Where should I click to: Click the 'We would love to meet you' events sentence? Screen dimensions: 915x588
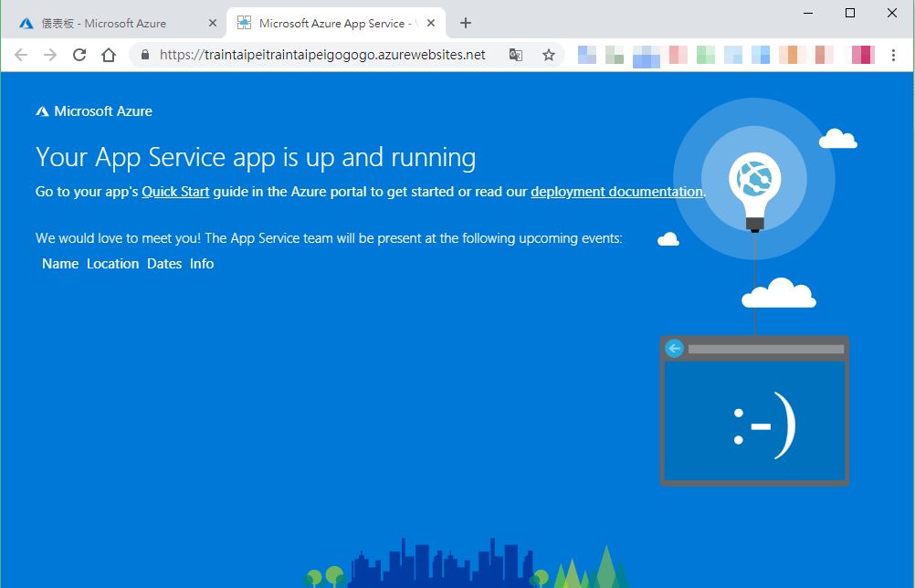(x=329, y=238)
